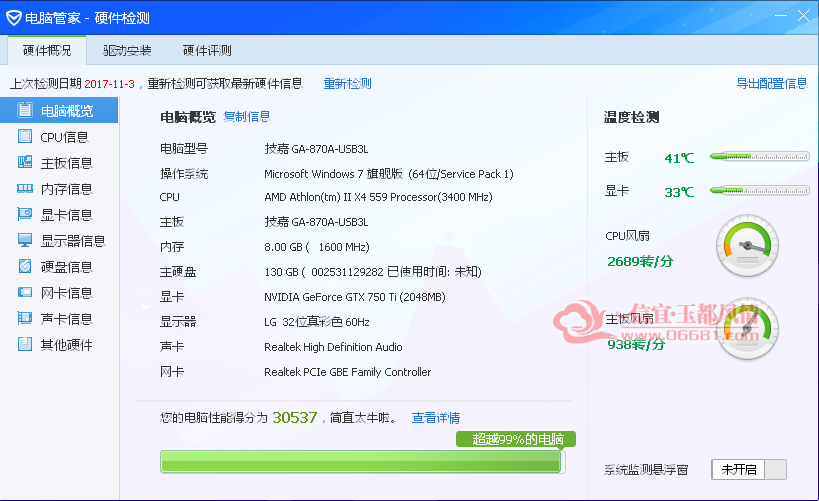Click the 130 GB hard disk value
The width and height of the screenshot is (819, 501).
373,272
